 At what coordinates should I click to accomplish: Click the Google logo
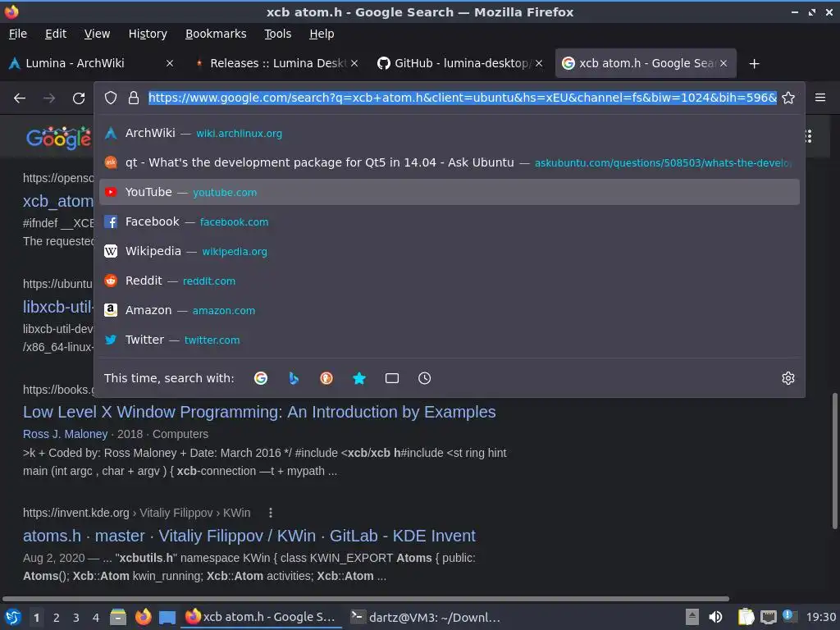pos(59,138)
